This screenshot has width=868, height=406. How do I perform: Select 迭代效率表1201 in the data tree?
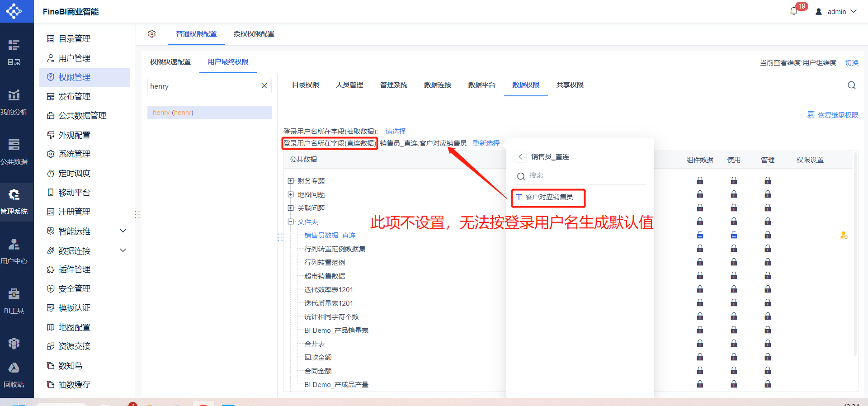click(x=329, y=289)
